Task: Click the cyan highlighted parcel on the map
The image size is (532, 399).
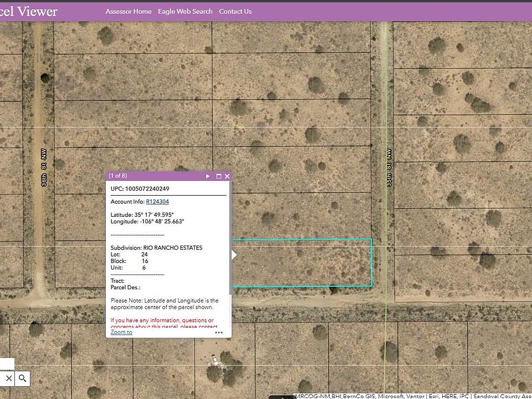Action: pos(301,263)
